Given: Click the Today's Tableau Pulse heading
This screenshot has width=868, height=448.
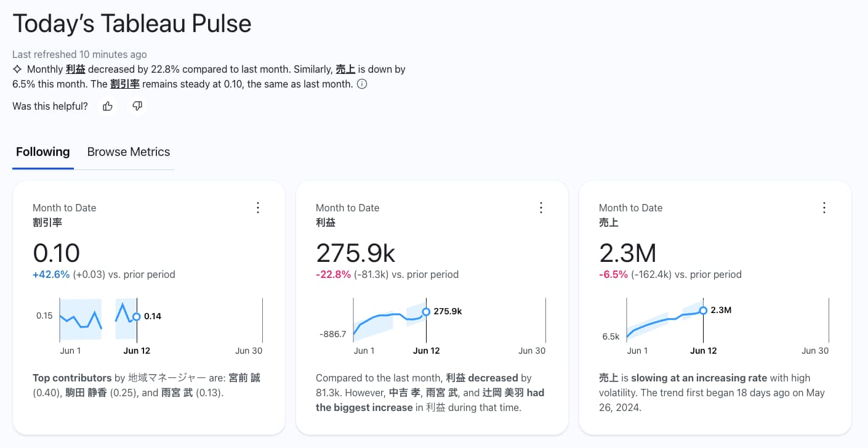Looking at the screenshot, I should tap(132, 23).
